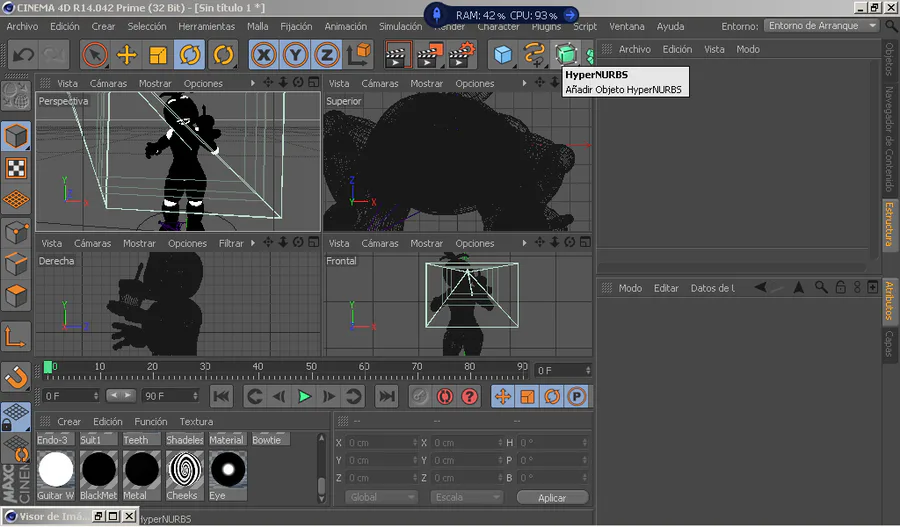Open the Escala mode dropdown
The image size is (900, 527).
(466, 497)
